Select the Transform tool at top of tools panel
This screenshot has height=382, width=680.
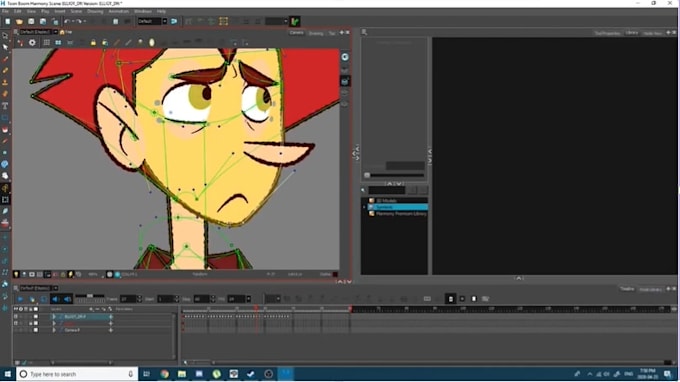click(5, 36)
